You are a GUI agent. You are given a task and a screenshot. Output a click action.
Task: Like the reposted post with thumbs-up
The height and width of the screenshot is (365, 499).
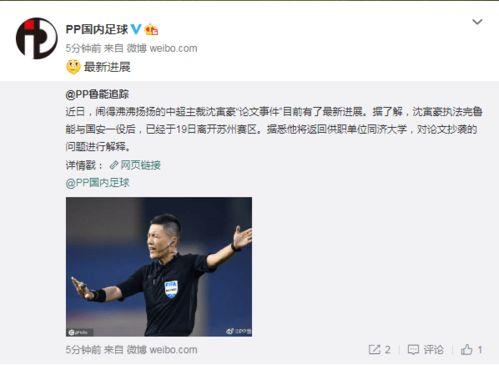467,349
